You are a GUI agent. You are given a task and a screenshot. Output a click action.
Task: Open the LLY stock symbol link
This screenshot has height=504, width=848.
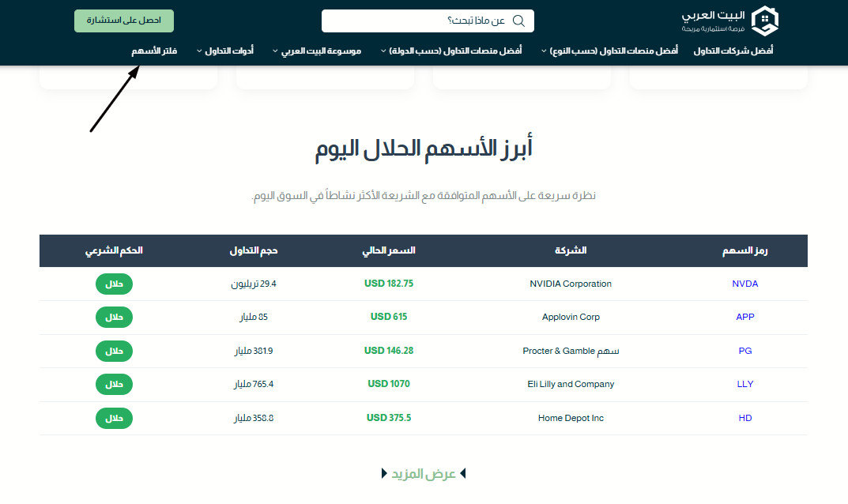pos(744,384)
